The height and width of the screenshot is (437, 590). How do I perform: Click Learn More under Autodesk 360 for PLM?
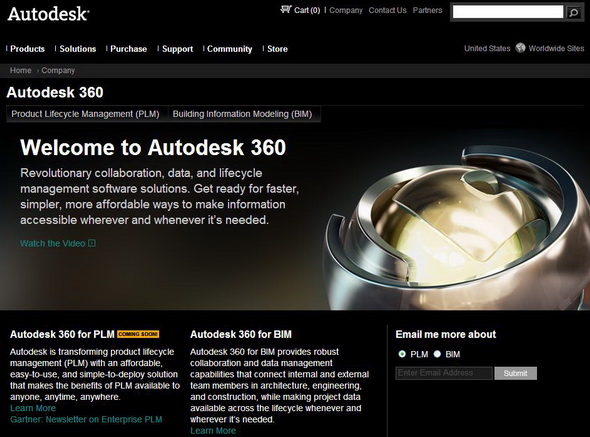pyautogui.click(x=33, y=408)
